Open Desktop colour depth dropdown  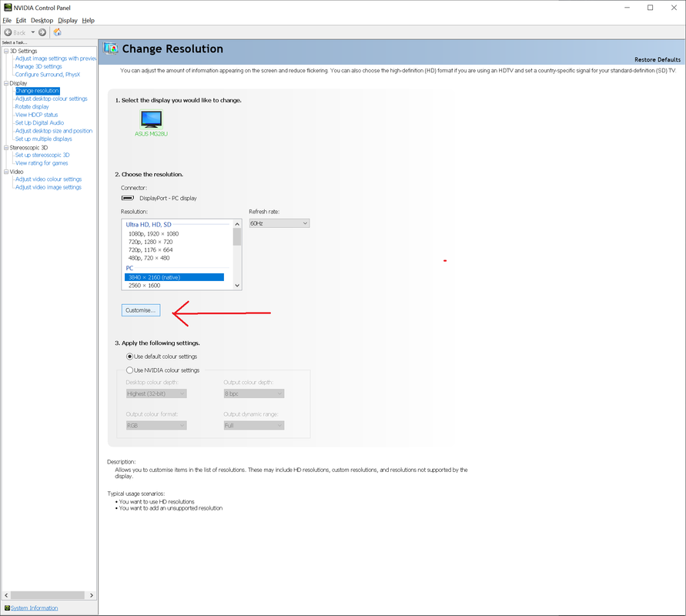(x=156, y=393)
